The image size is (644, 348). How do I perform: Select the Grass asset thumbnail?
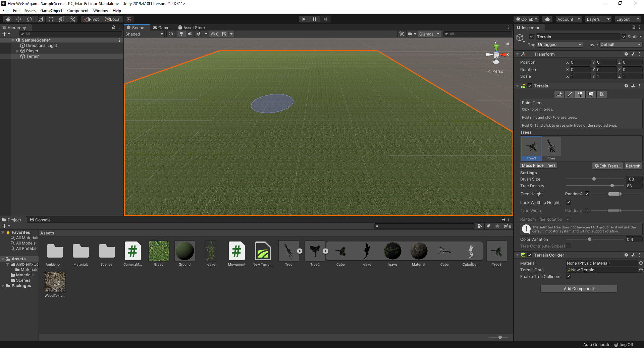159,251
